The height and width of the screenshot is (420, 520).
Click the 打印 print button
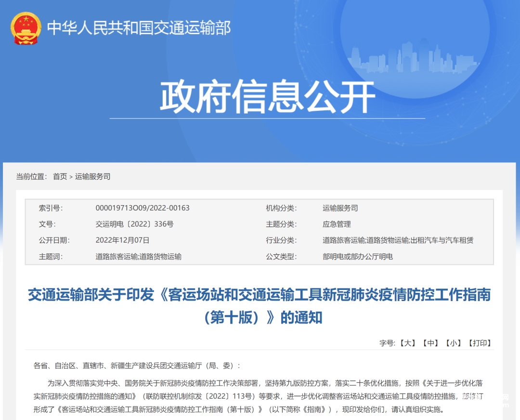point(480,343)
